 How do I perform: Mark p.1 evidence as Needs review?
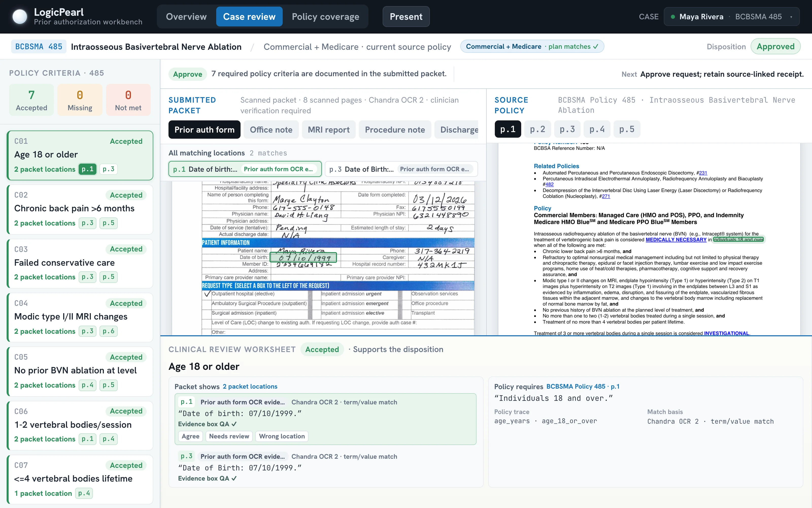229,436
